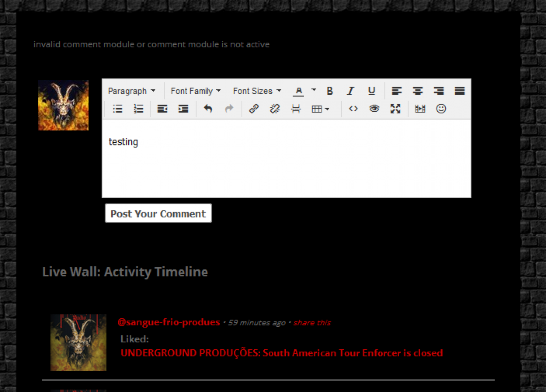Insert media using film icon
This screenshot has width=546, height=392.
420,109
